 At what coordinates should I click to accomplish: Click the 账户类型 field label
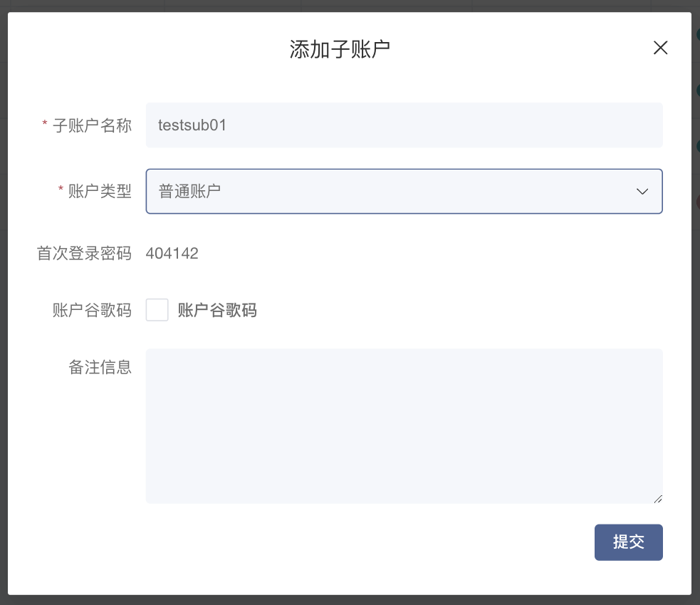(100, 191)
